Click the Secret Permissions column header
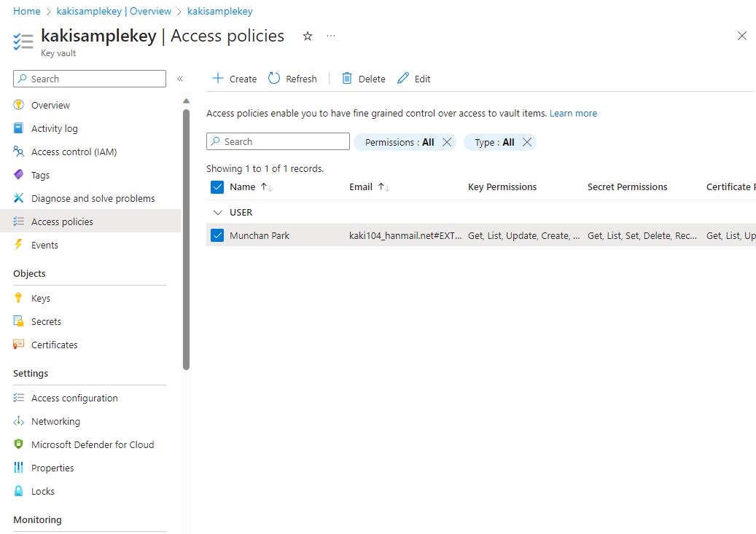The width and height of the screenshot is (756, 534). [627, 187]
